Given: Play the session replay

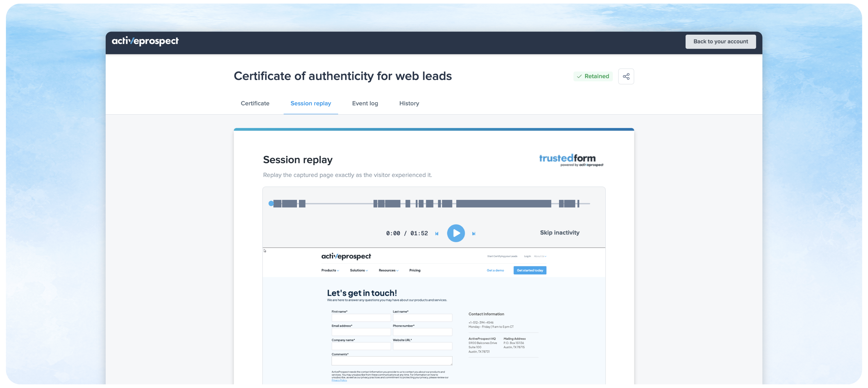Looking at the screenshot, I should pos(456,233).
